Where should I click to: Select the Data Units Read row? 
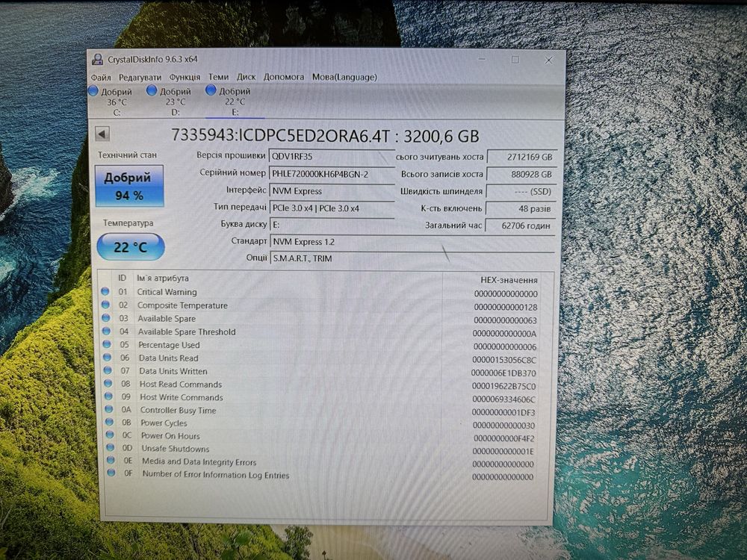point(319,358)
